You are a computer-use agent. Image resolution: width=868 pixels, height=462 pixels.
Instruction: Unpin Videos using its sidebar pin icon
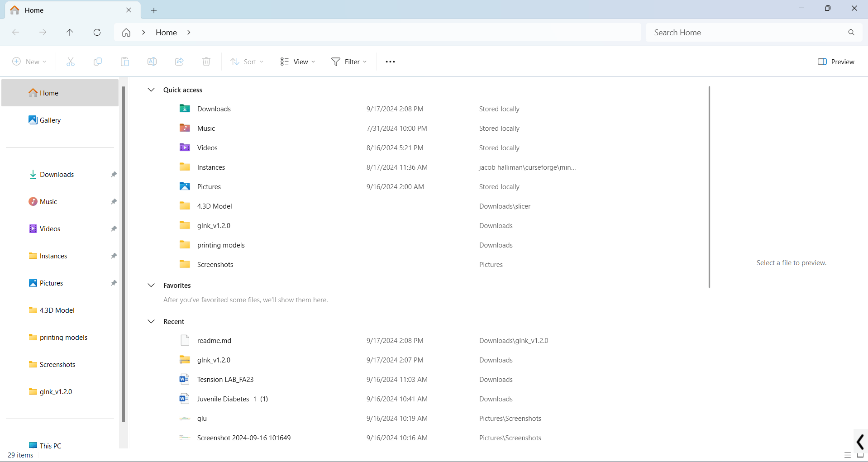click(x=114, y=229)
